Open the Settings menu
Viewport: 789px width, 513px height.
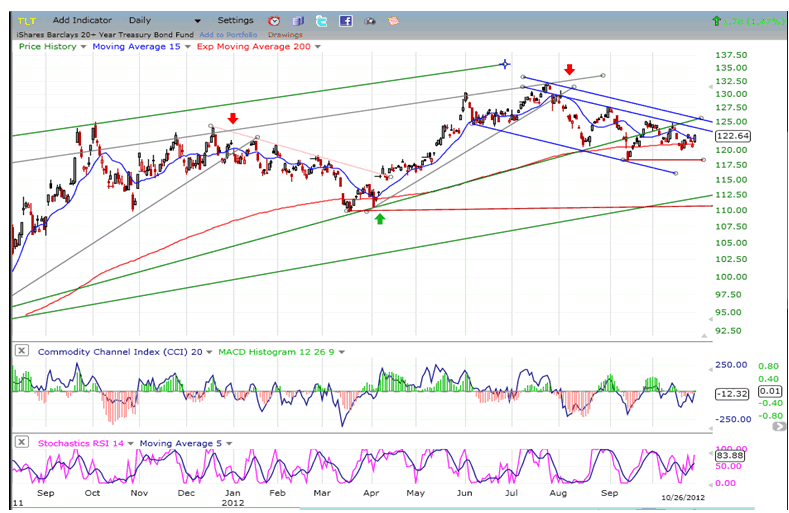(235, 20)
